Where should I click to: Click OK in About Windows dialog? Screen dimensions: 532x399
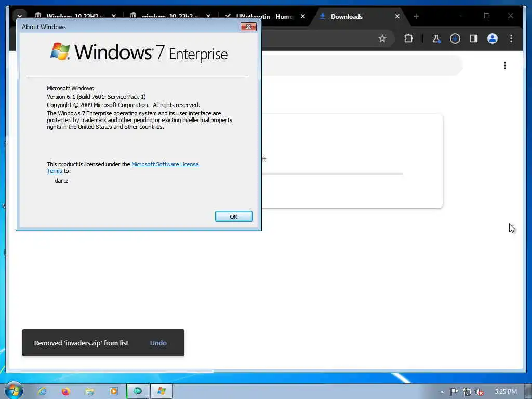tap(234, 217)
